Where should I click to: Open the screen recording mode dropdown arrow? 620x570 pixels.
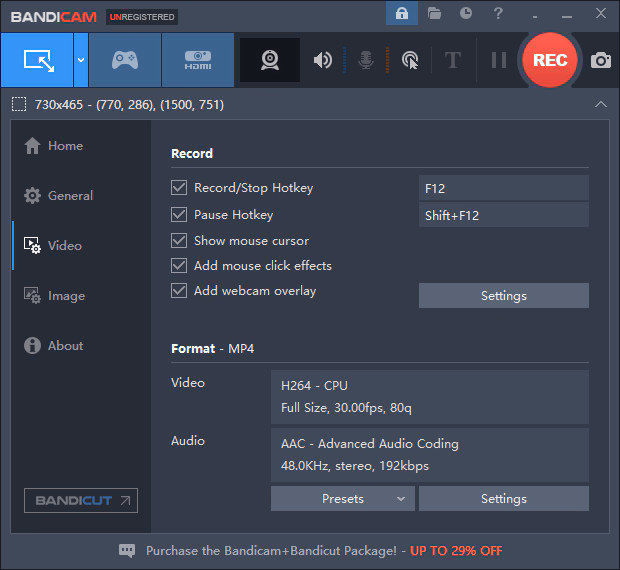click(81, 60)
